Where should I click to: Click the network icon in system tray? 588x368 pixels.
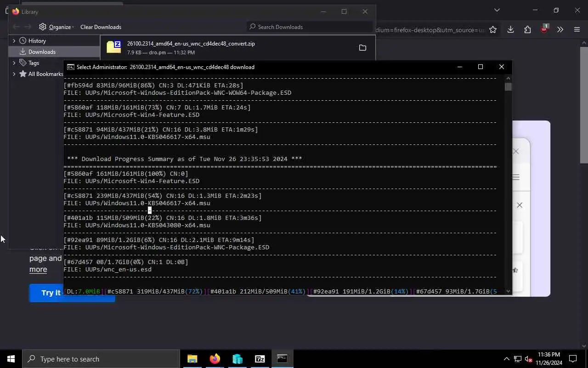click(x=518, y=359)
